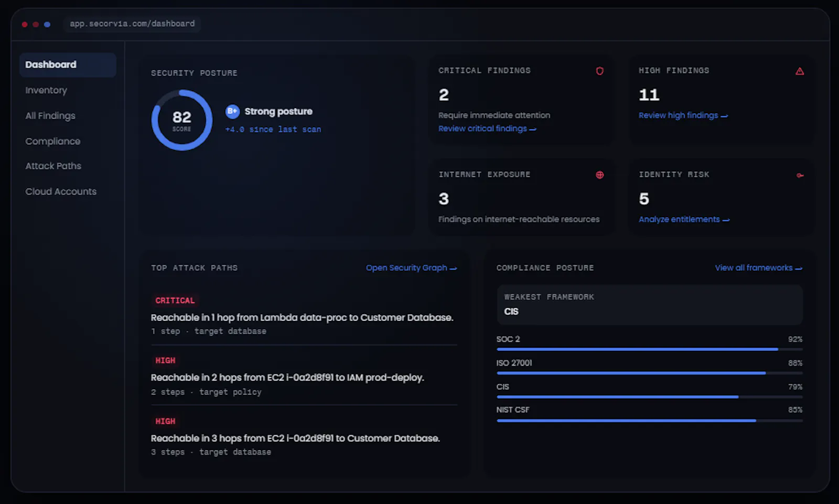Click 'Findings on internet-reachable resources' text
The height and width of the screenshot is (504, 839).
pos(519,219)
